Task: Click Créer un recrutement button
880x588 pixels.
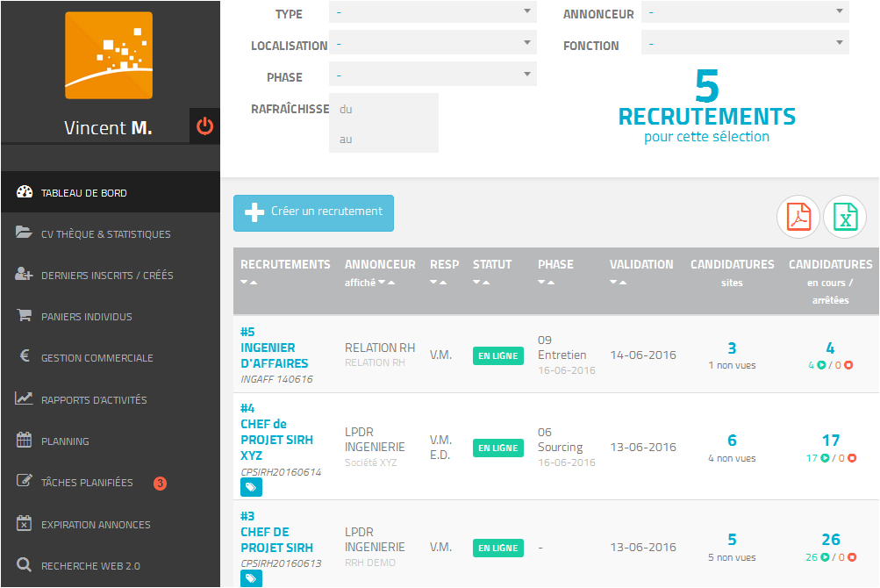Action: pyautogui.click(x=314, y=213)
